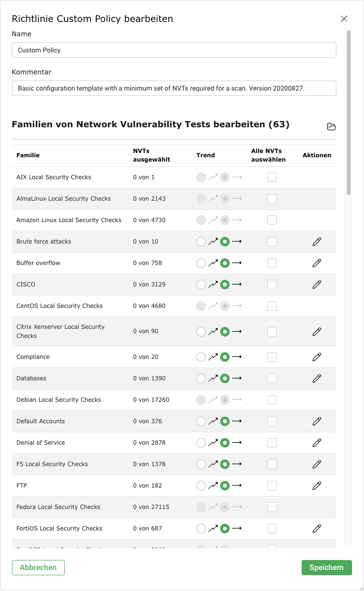Check select all NVTs for AIX
Viewport: 364px width, 591px height.
[x=272, y=177]
